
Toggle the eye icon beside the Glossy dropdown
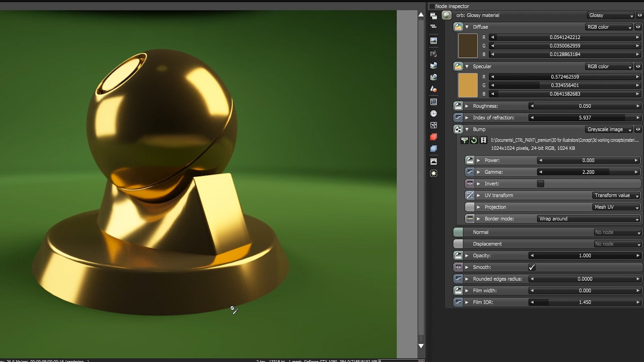639,15
